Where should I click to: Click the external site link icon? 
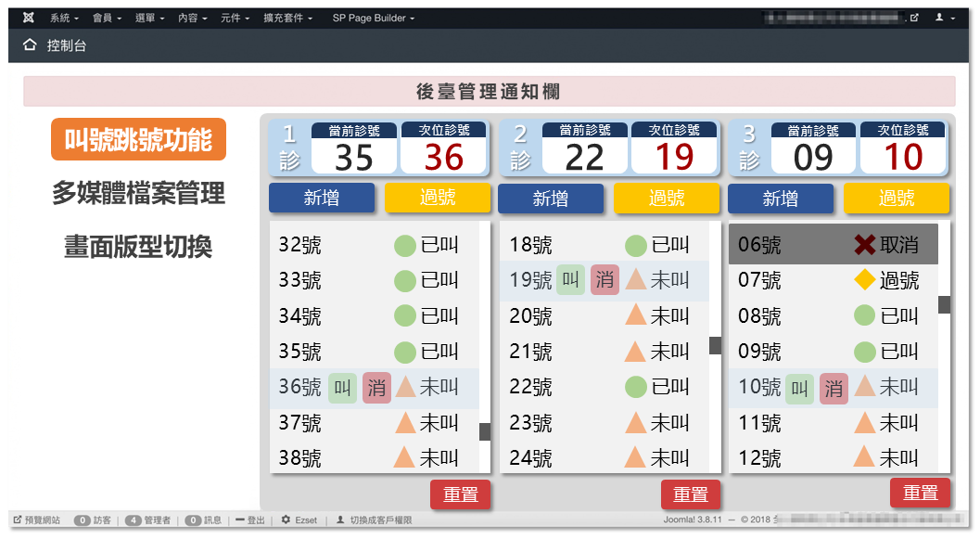tap(914, 19)
